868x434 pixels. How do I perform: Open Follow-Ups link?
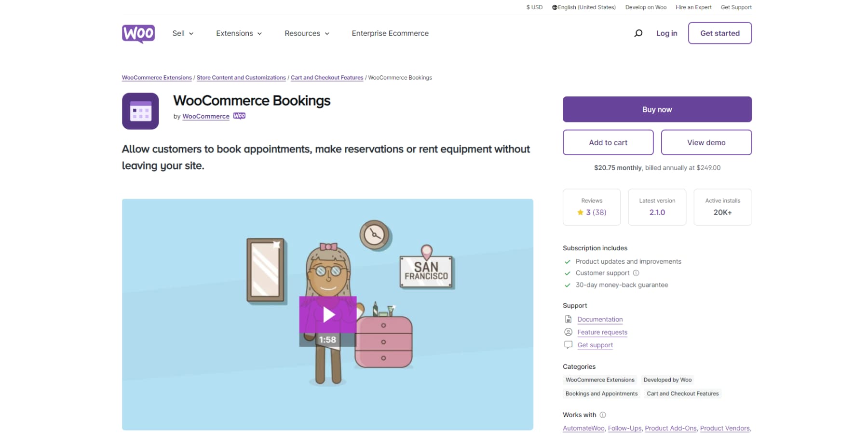click(624, 428)
